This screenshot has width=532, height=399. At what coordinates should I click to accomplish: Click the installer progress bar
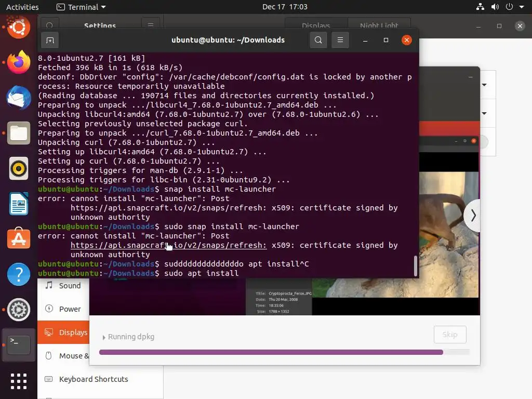284,352
